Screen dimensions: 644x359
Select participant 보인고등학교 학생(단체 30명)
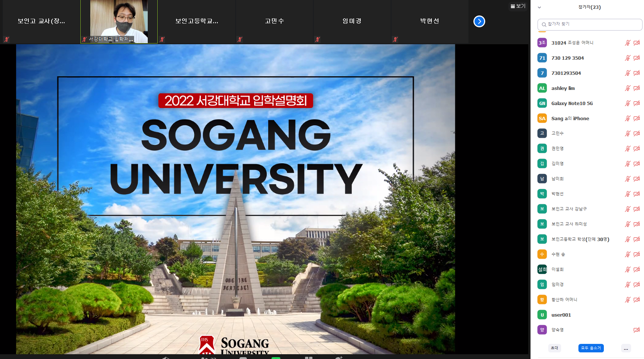[x=580, y=239]
